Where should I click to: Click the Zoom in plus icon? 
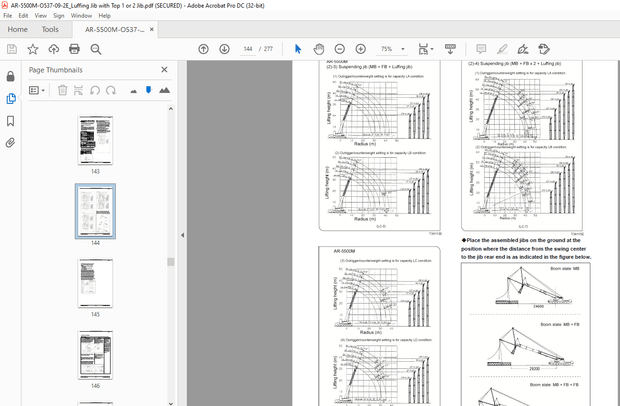point(360,49)
